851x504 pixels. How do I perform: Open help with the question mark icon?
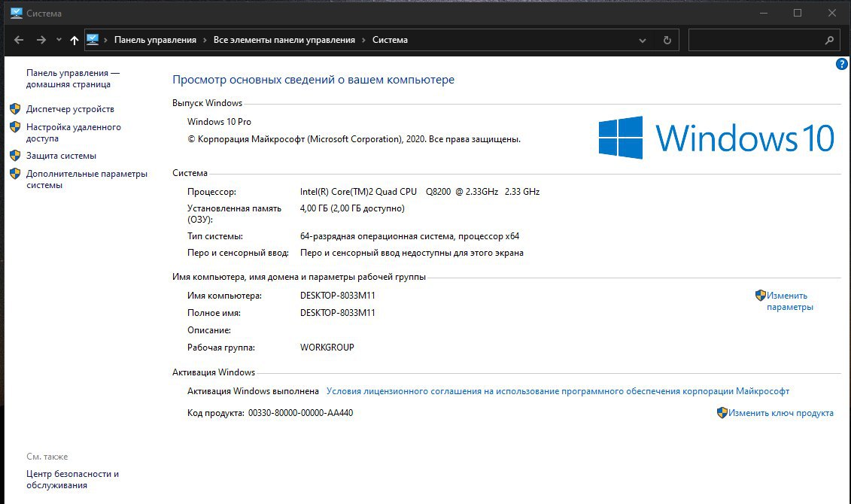pyautogui.click(x=841, y=64)
